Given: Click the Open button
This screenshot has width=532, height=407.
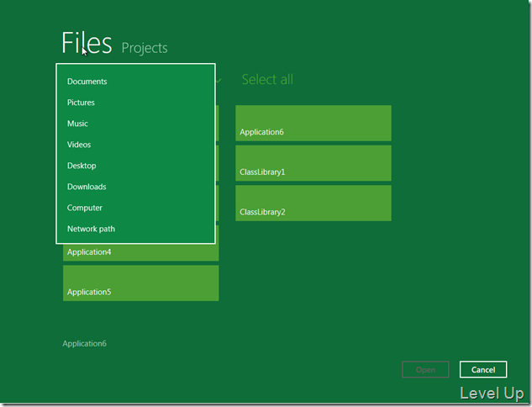Looking at the screenshot, I should point(425,370).
